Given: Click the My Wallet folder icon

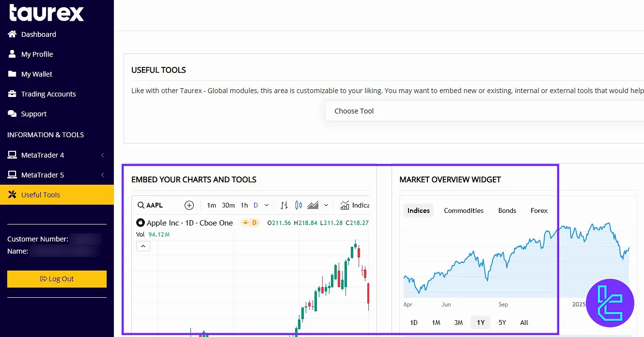Looking at the screenshot, I should pyautogui.click(x=12, y=74).
